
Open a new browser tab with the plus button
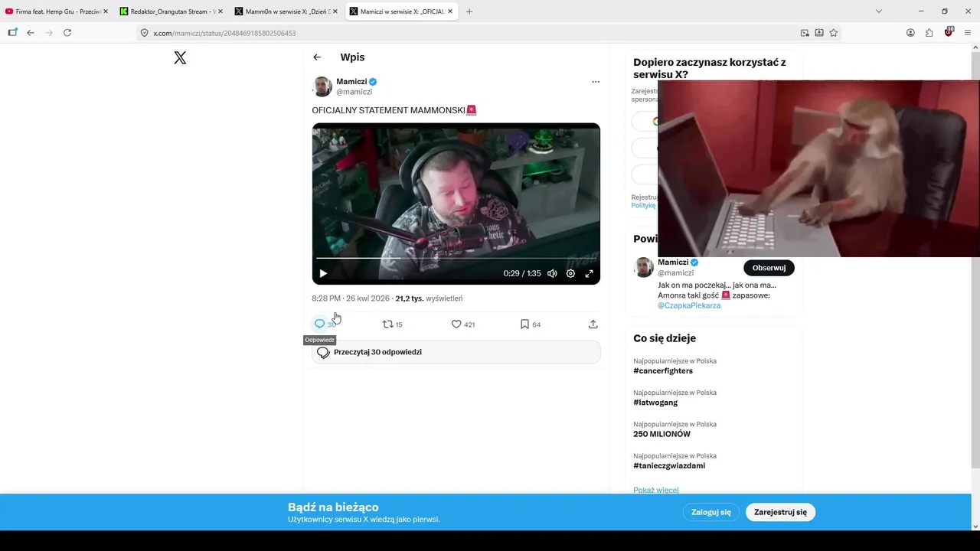tap(469, 11)
